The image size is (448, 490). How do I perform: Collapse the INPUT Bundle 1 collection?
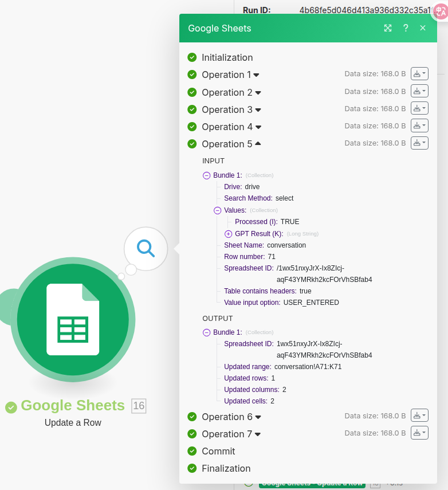(206, 175)
